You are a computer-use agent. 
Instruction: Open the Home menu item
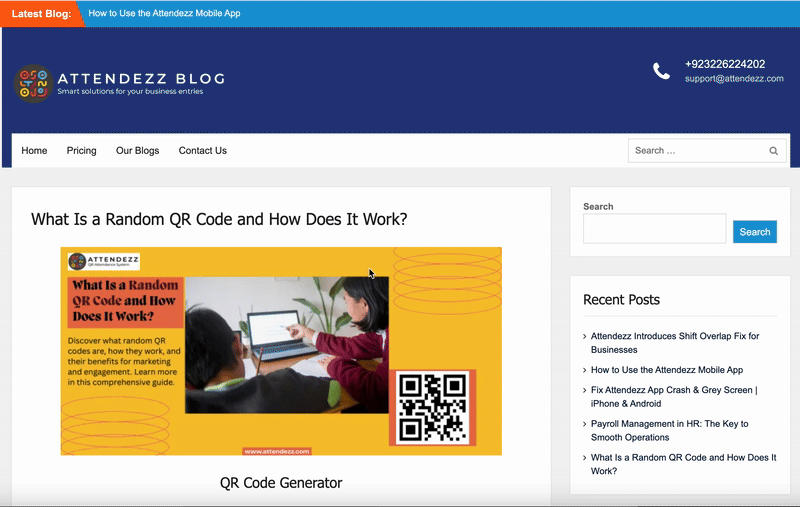pos(34,151)
